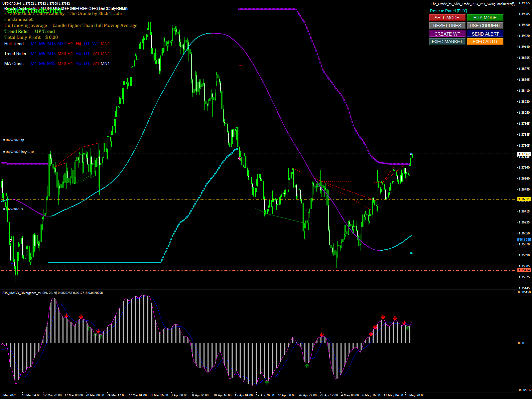532x399 pixels.
Task: Click the 'Hull moving average' status text
Action: pos(71,26)
